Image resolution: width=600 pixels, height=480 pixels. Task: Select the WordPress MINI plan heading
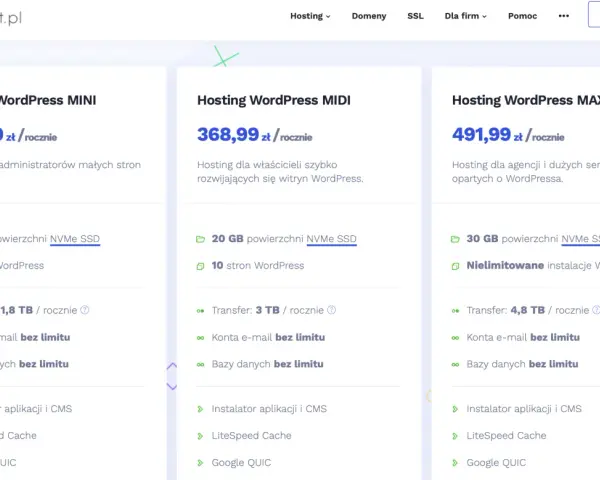(x=47, y=100)
